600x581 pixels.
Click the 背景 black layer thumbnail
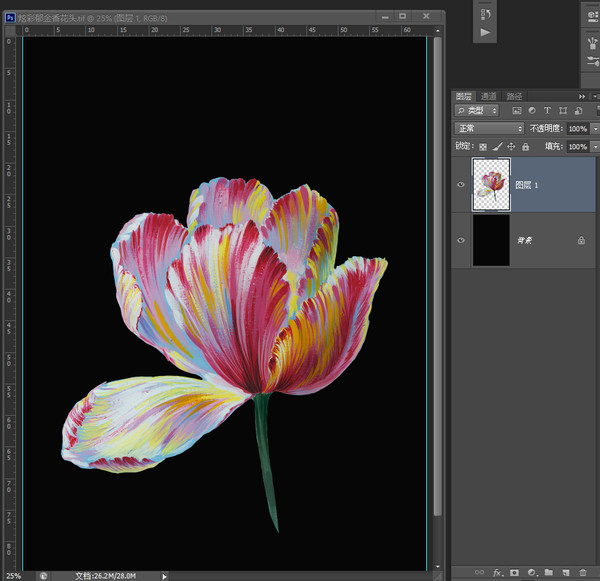[x=491, y=240]
